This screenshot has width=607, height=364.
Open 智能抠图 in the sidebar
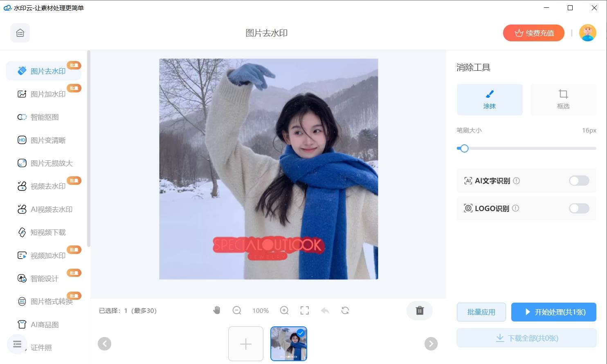tap(44, 117)
